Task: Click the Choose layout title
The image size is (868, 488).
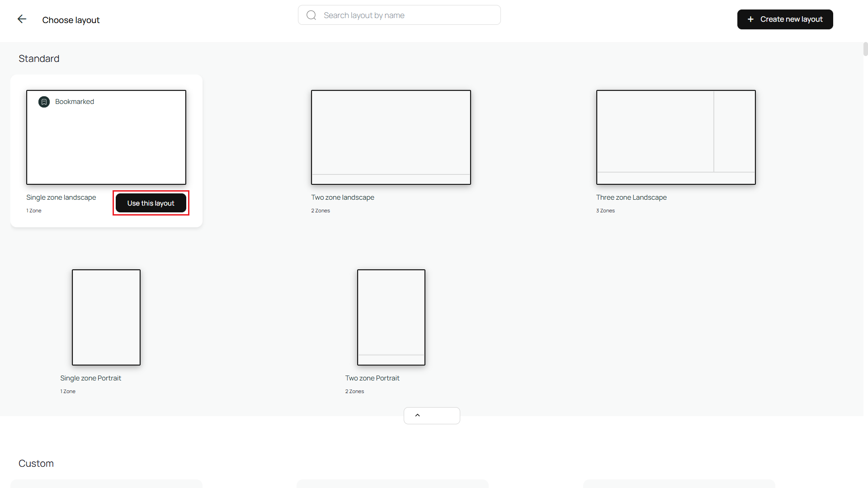Action: 71,20
